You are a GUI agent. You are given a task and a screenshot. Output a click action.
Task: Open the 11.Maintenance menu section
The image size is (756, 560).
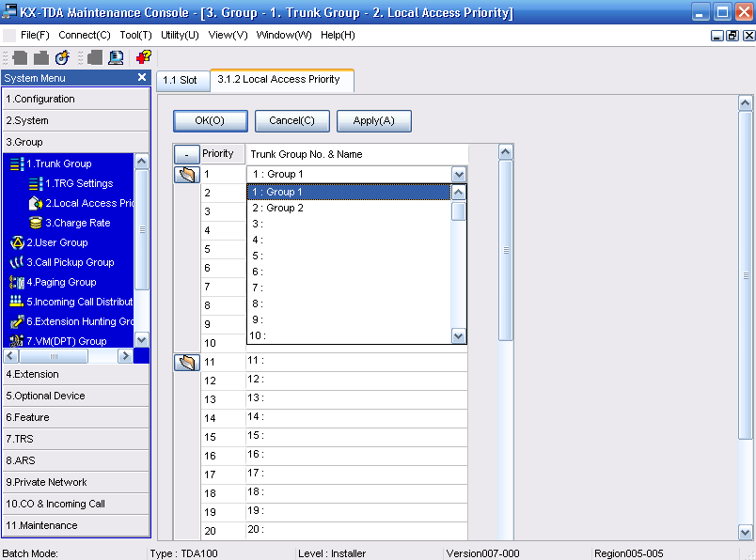(x=76, y=526)
